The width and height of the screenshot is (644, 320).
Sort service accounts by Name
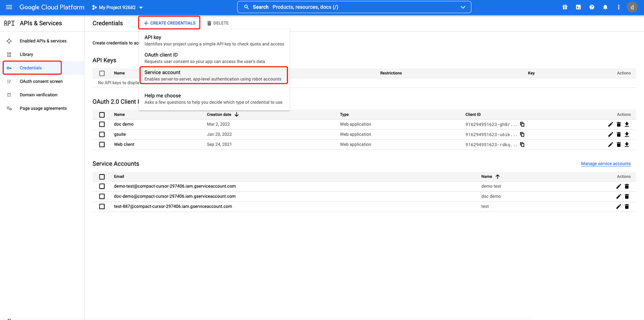pos(490,177)
